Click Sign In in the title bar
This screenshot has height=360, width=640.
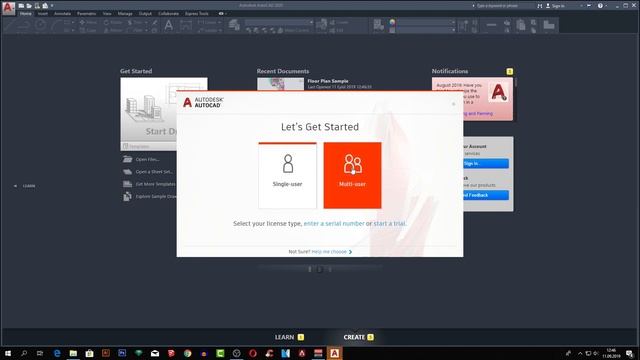tap(555, 6)
